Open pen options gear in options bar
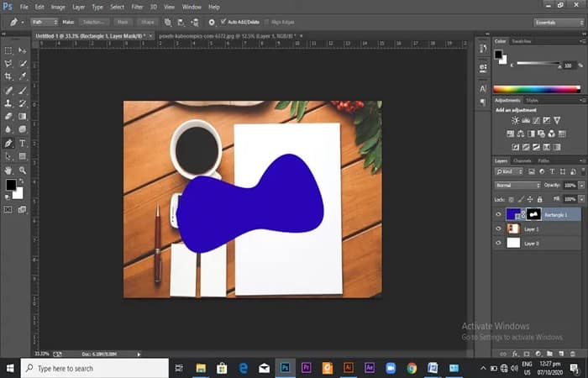 click(212, 22)
